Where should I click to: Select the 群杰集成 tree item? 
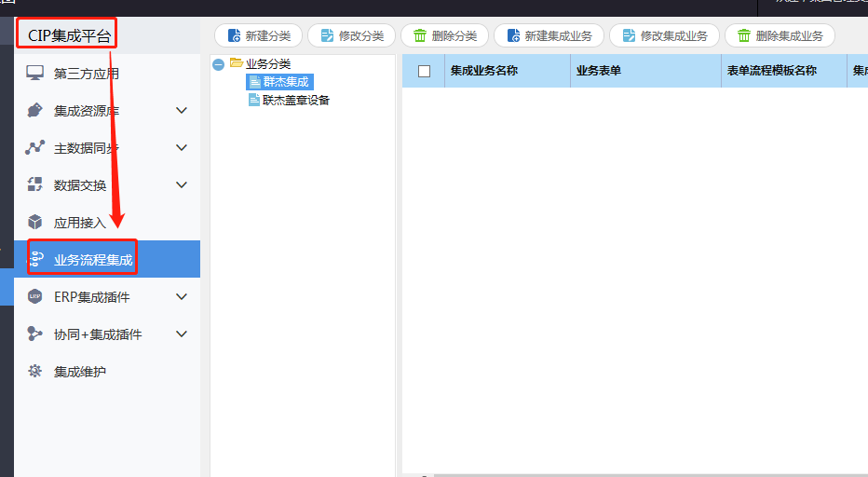pos(279,82)
